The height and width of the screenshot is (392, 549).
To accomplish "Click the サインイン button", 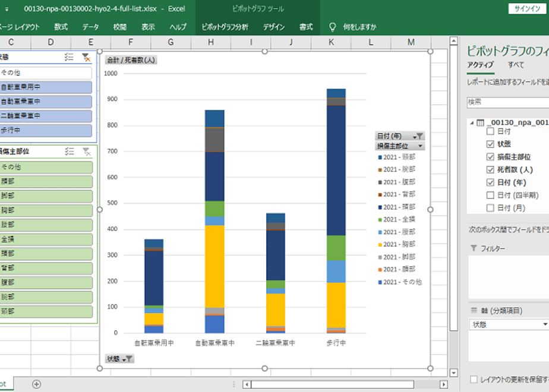I will 527,9.
